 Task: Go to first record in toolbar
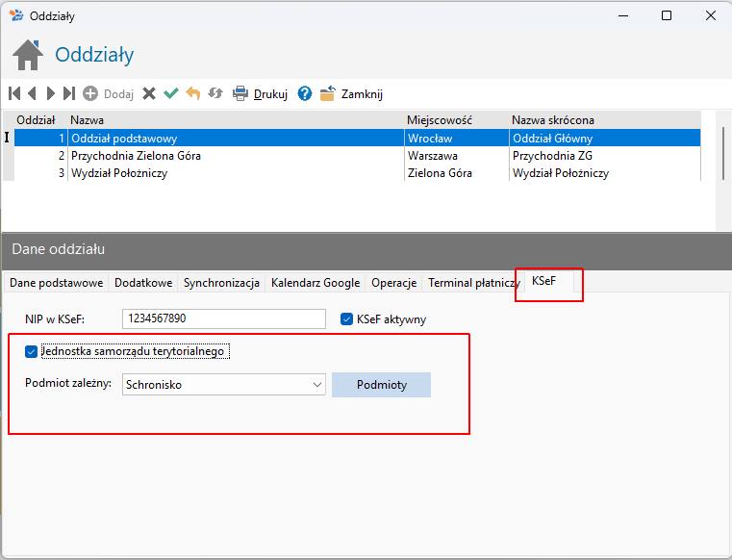click(x=14, y=93)
